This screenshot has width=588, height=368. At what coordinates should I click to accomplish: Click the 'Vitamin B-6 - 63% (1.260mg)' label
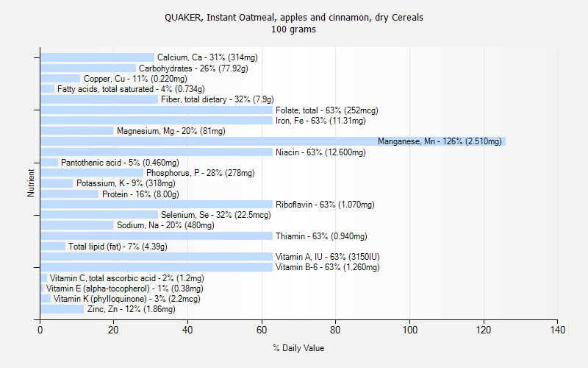coord(328,267)
